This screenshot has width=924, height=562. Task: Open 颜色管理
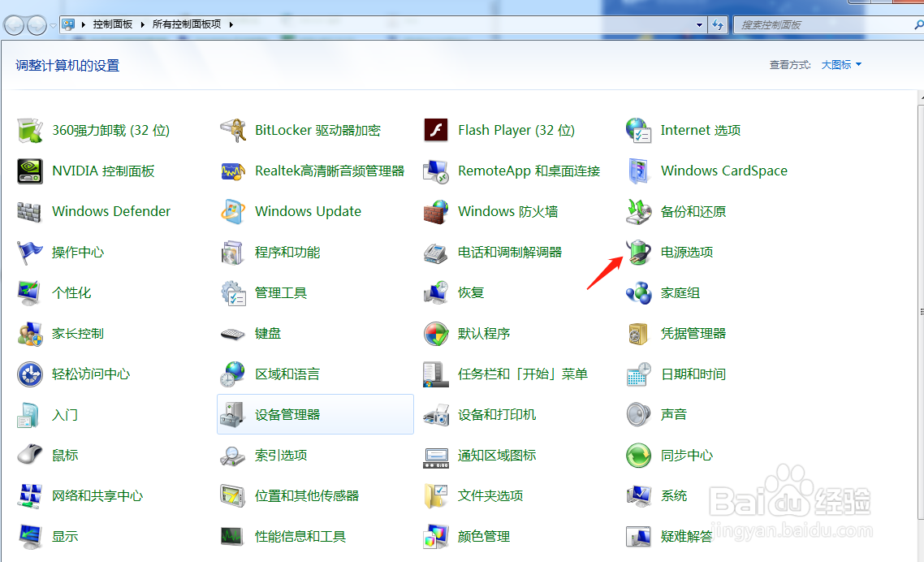(x=484, y=537)
